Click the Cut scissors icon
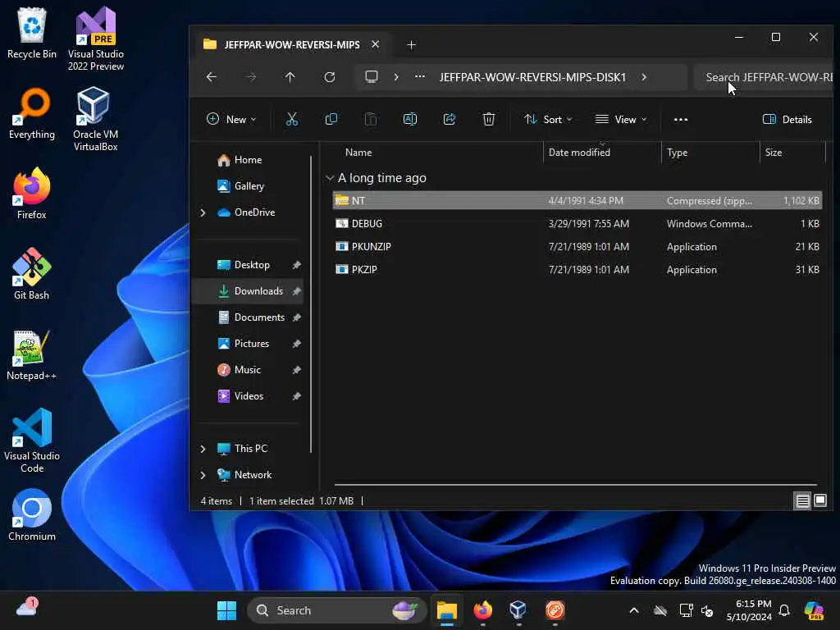840x630 pixels. point(291,120)
